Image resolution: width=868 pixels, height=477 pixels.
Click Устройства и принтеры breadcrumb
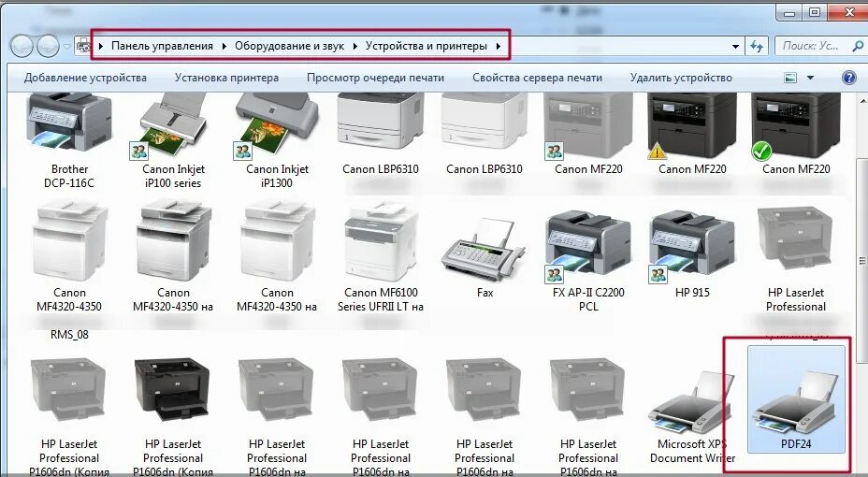click(427, 46)
